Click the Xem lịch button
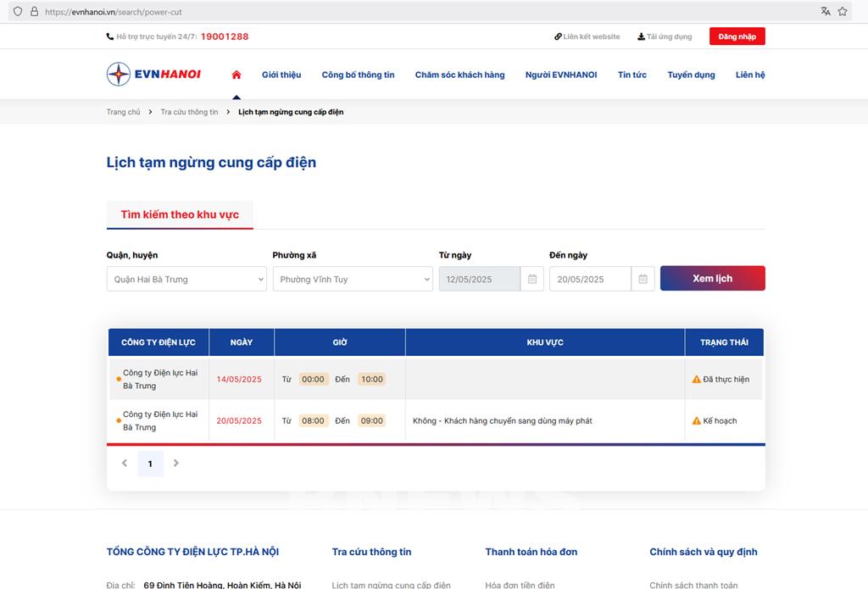868x589 pixels. click(x=712, y=279)
